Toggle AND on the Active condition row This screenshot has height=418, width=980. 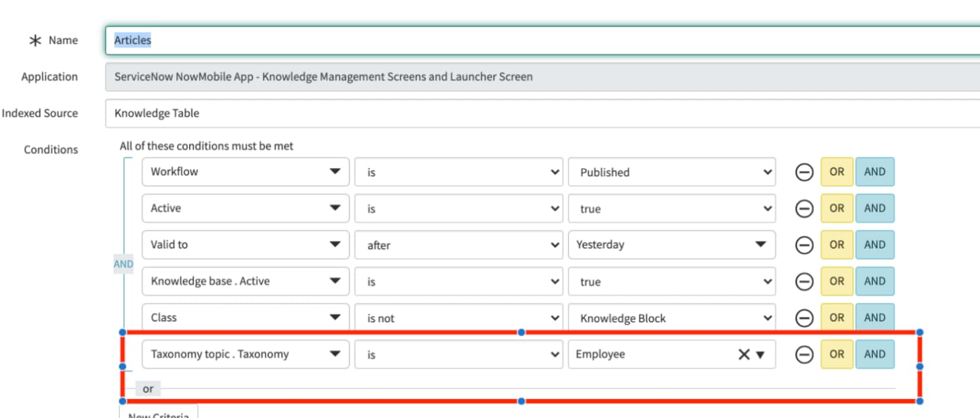coord(874,208)
